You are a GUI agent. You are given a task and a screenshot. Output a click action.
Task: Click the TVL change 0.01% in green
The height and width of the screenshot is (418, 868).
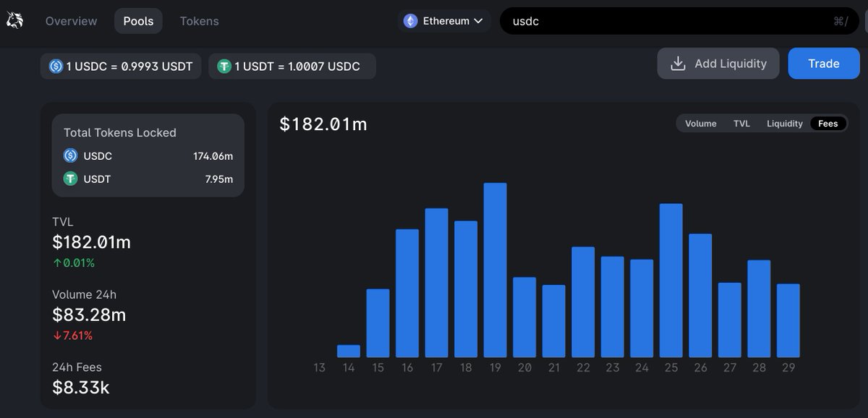[x=74, y=263]
